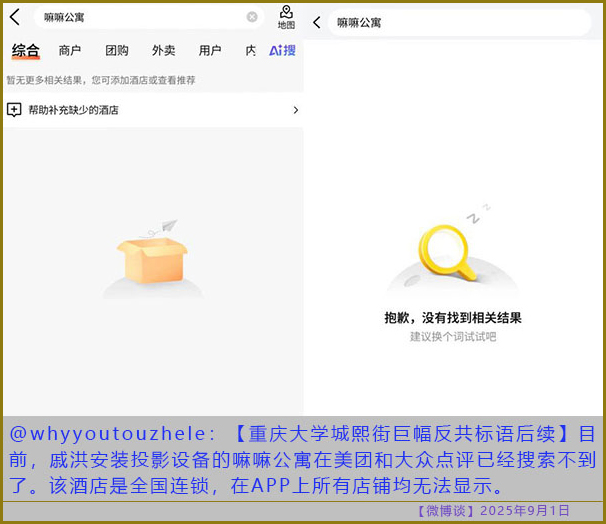This screenshot has height=524, width=606.
Task: Click the 【微博谈】 source label
Action: pos(445,511)
